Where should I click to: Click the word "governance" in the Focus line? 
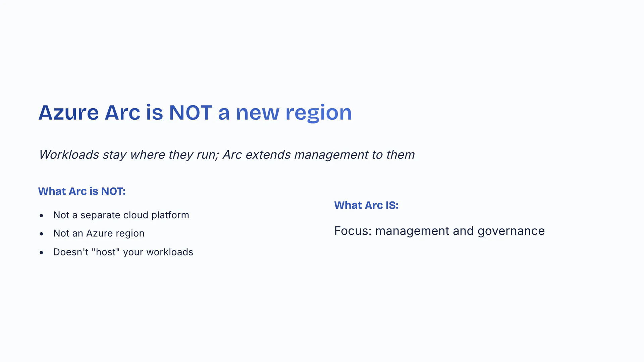point(511,231)
